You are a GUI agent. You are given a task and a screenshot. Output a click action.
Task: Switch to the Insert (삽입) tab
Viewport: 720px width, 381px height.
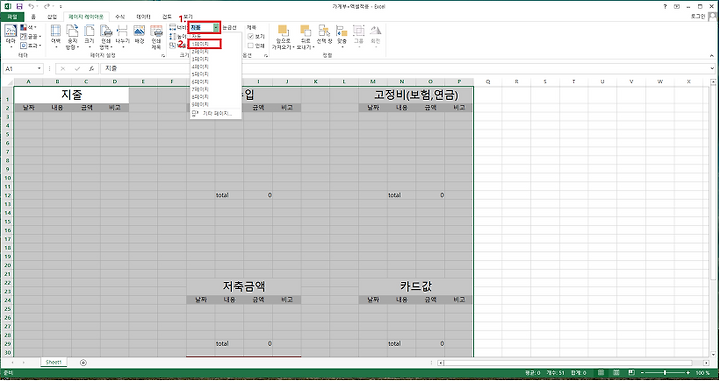click(52, 17)
